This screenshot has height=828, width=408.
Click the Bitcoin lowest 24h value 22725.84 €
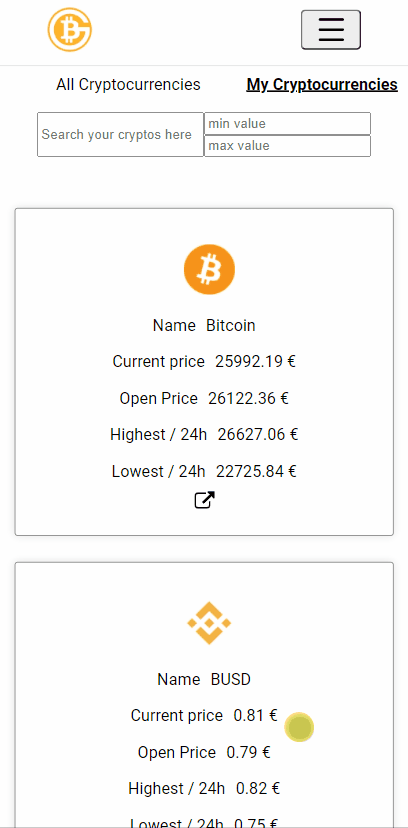coord(257,471)
